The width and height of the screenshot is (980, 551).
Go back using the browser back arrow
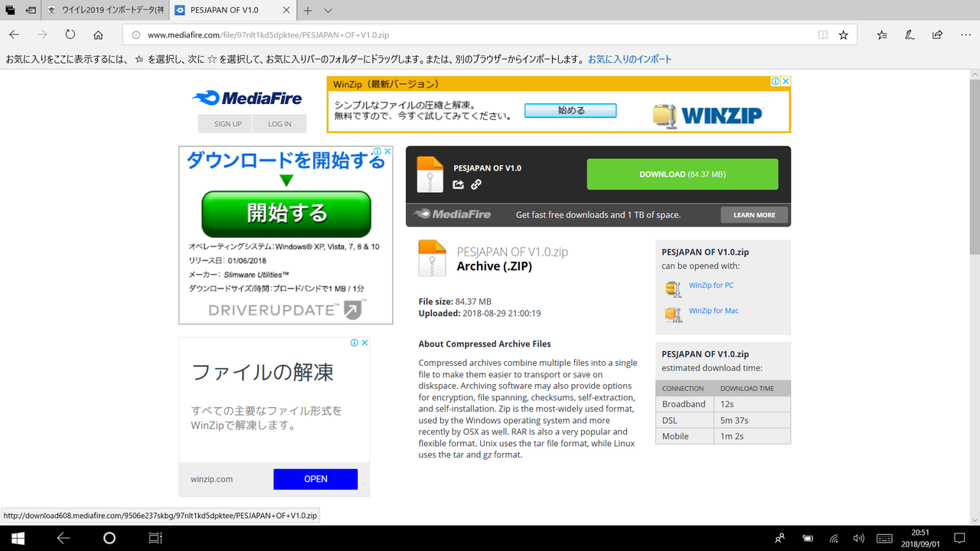(x=15, y=34)
